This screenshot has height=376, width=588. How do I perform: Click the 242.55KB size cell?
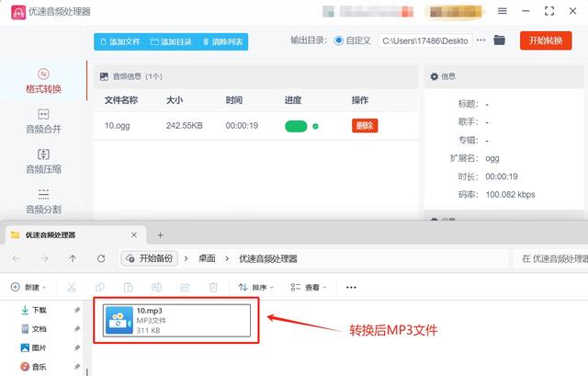pyautogui.click(x=184, y=125)
